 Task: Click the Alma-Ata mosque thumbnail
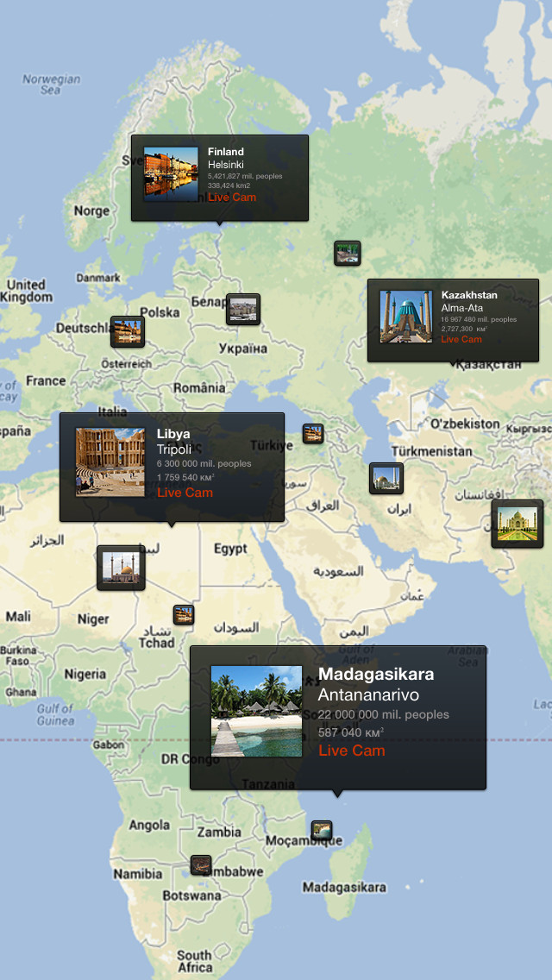point(405,317)
